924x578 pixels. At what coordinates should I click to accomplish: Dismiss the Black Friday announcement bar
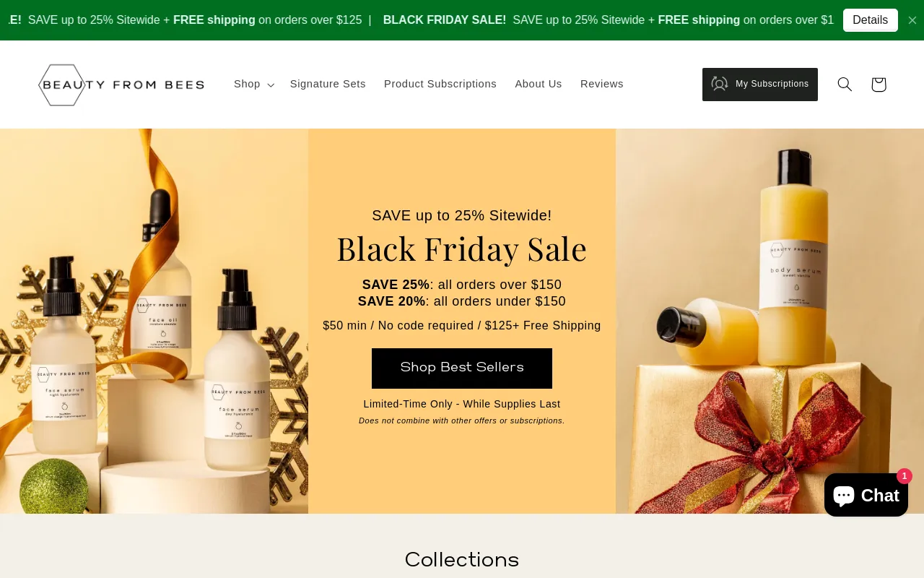(912, 20)
